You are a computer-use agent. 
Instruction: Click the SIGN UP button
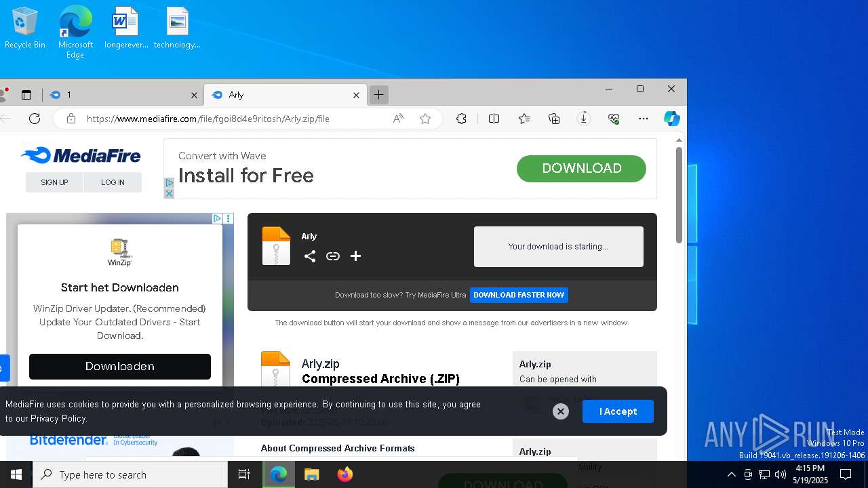[x=54, y=182]
